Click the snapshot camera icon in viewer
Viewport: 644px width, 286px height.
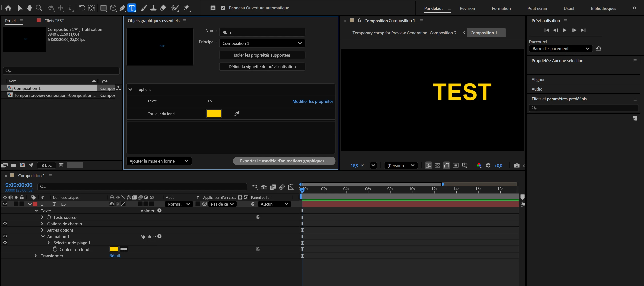point(517,165)
